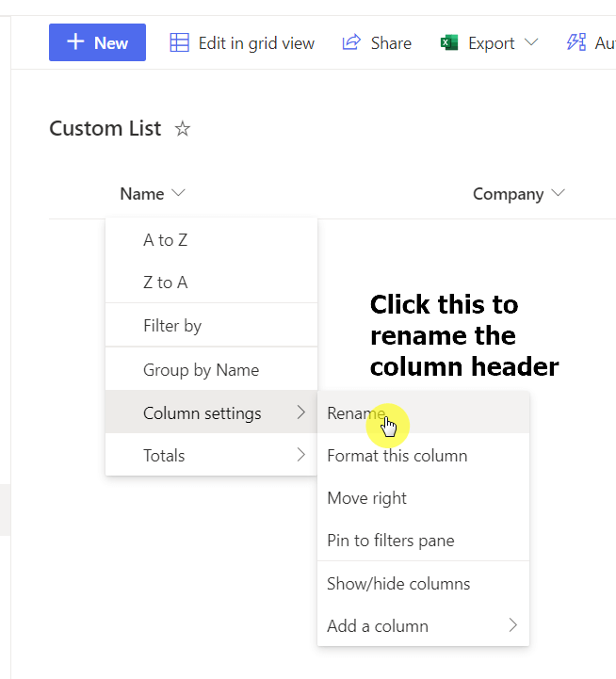Click the Export label in the toolbar
Screen dimensions: 616x679
(492, 43)
